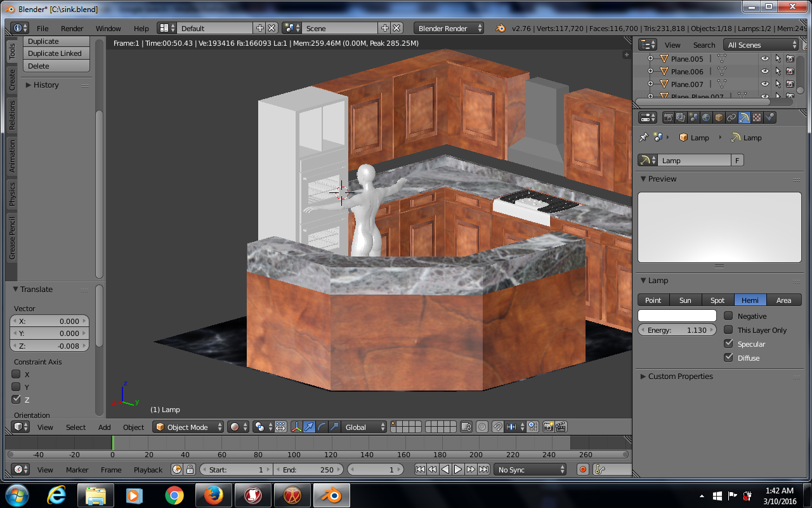Screen dimensions: 812x508
Task: Enable the This Layer Only checkbox
Action: [728, 330]
